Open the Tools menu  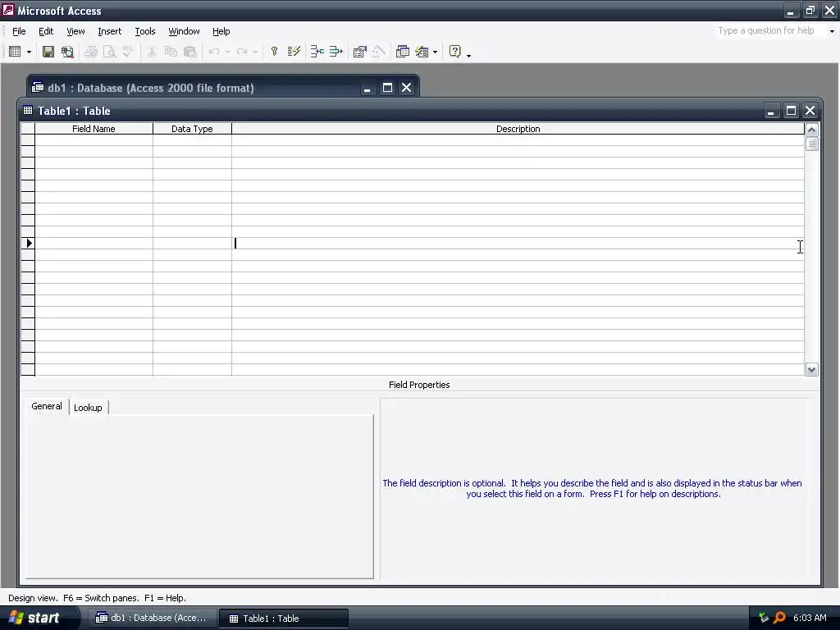point(145,32)
